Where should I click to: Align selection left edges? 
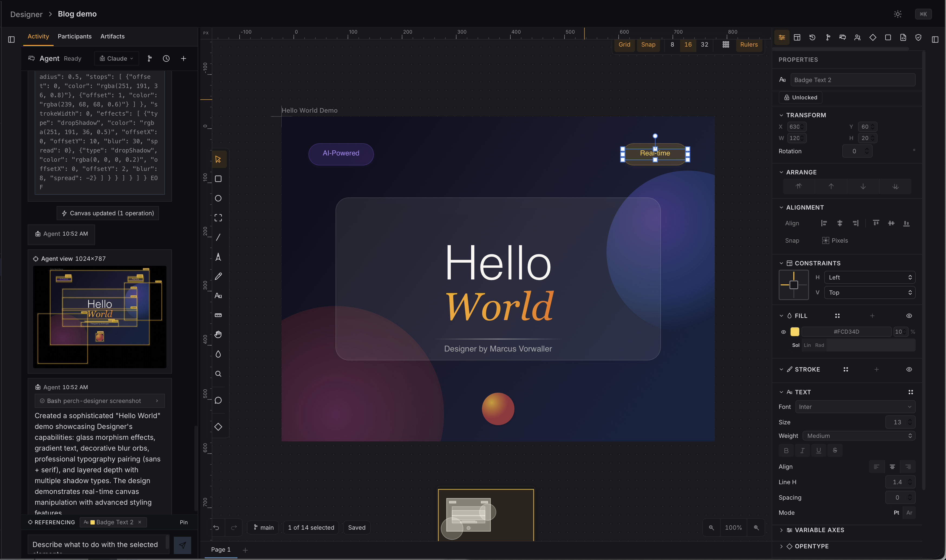[x=824, y=223]
